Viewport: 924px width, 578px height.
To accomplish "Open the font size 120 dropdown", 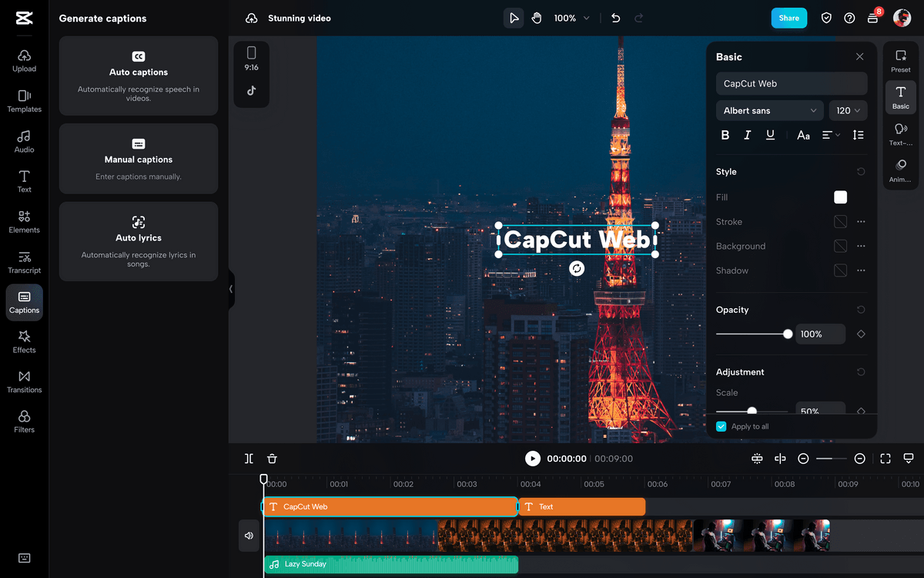I will coord(847,110).
